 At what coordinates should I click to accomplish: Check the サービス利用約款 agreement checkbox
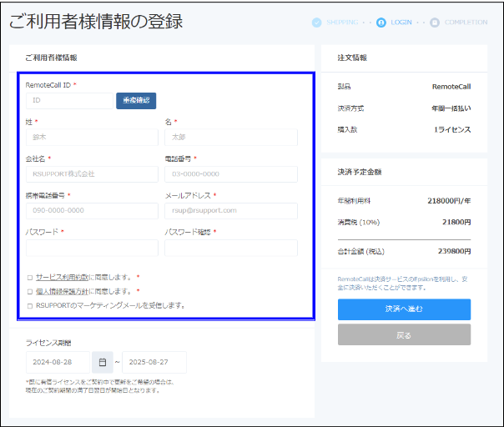(x=30, y=277)
